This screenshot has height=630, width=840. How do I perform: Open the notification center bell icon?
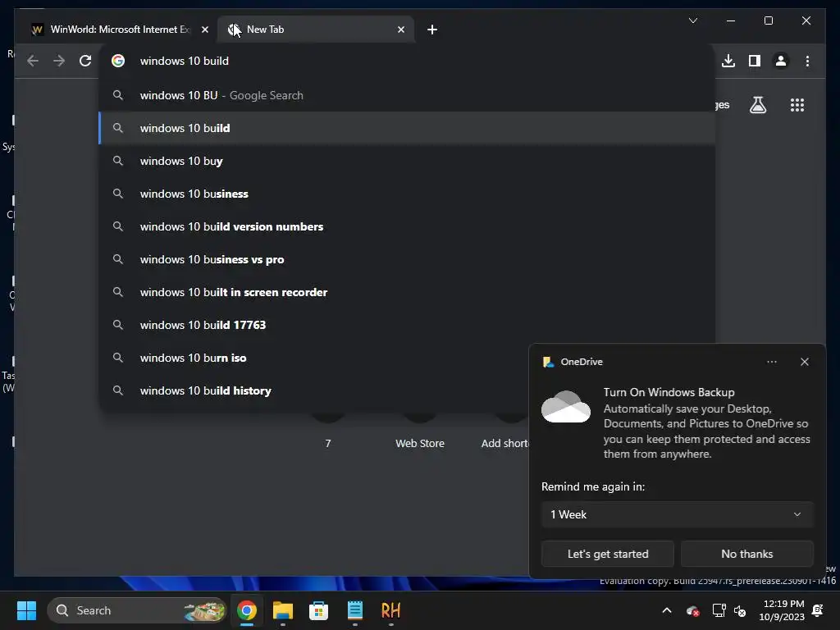coord(818,610)
